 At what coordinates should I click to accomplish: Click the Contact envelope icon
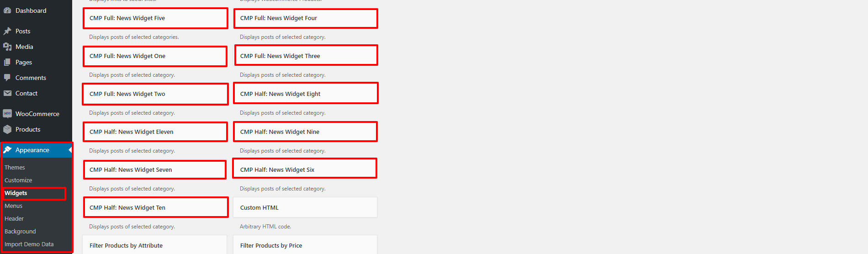tap(7, 93)
